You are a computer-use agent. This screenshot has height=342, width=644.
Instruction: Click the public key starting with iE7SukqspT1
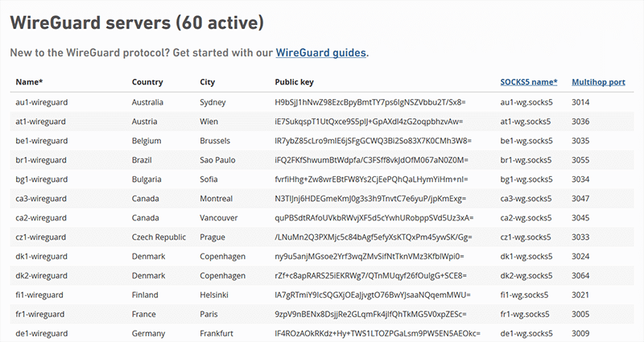coord(369,122)
